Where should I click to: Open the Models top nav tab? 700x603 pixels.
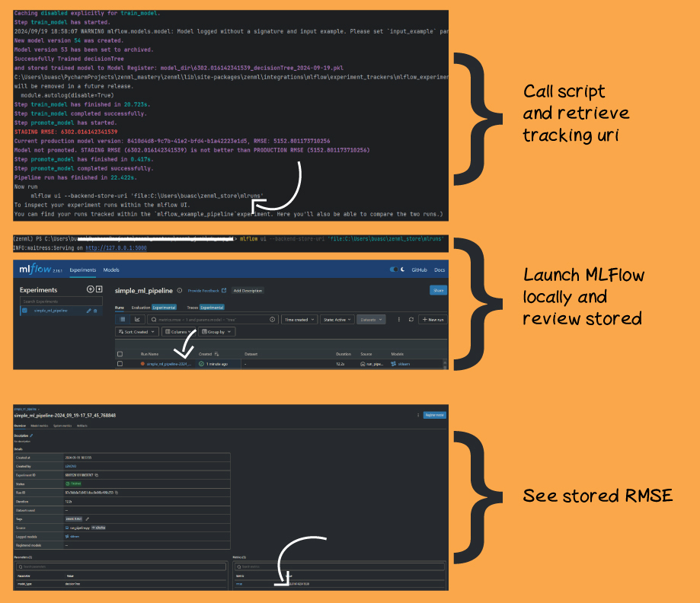(x=111, y=270)
